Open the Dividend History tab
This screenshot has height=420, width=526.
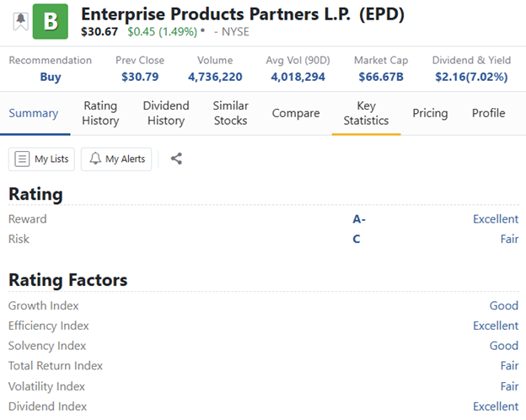click(x=166, y=113)
